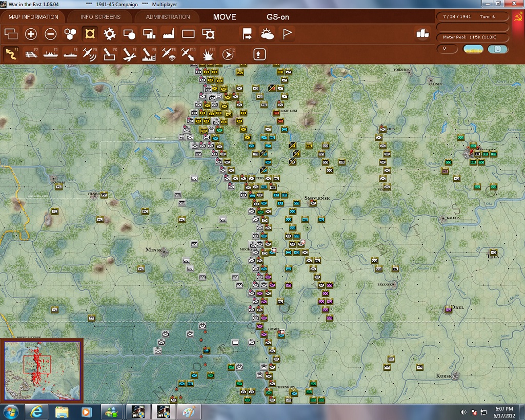
Task: Click the GS-on status label
Action: click(277, 17)
